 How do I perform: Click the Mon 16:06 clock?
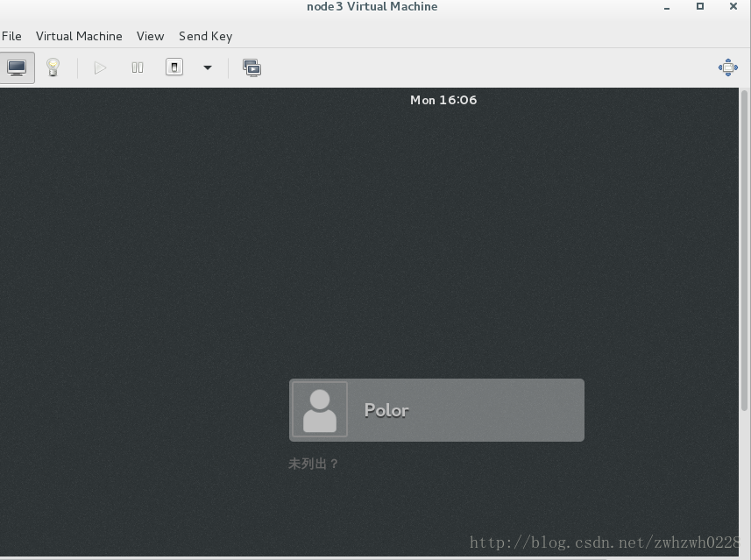(443, 100)
